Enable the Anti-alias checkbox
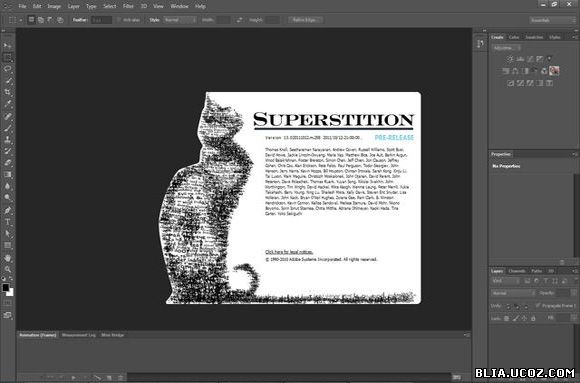 [119, 20]
